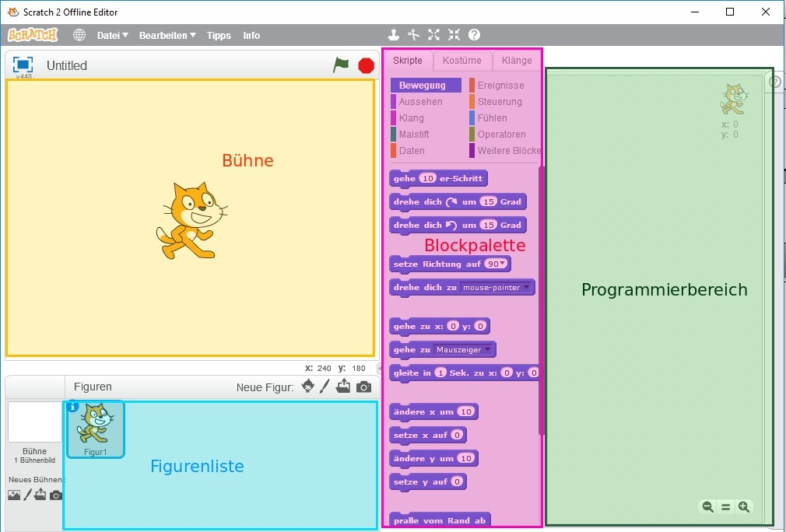Paint a new backdrop
The image size is (786, 532).
click(27, 495)
